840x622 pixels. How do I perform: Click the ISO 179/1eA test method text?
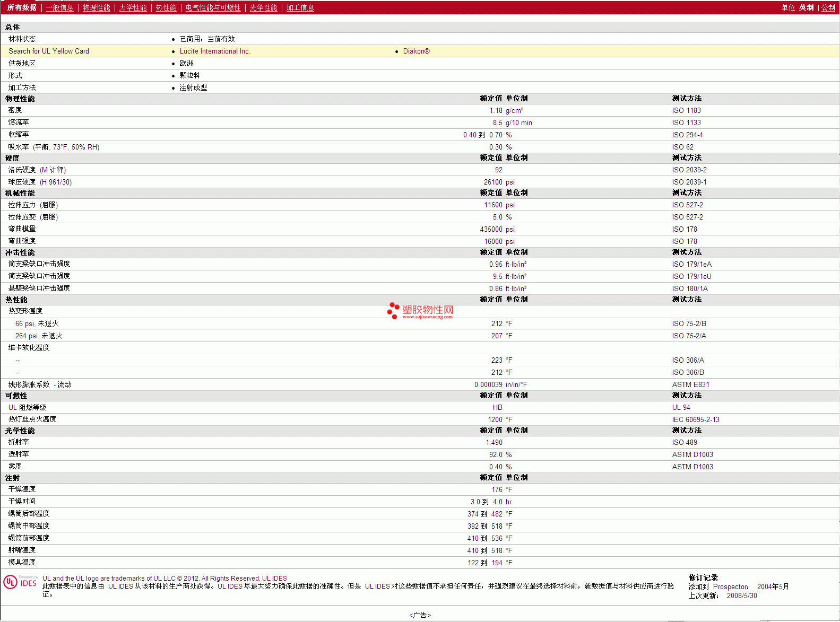click(x=691, y=264)
